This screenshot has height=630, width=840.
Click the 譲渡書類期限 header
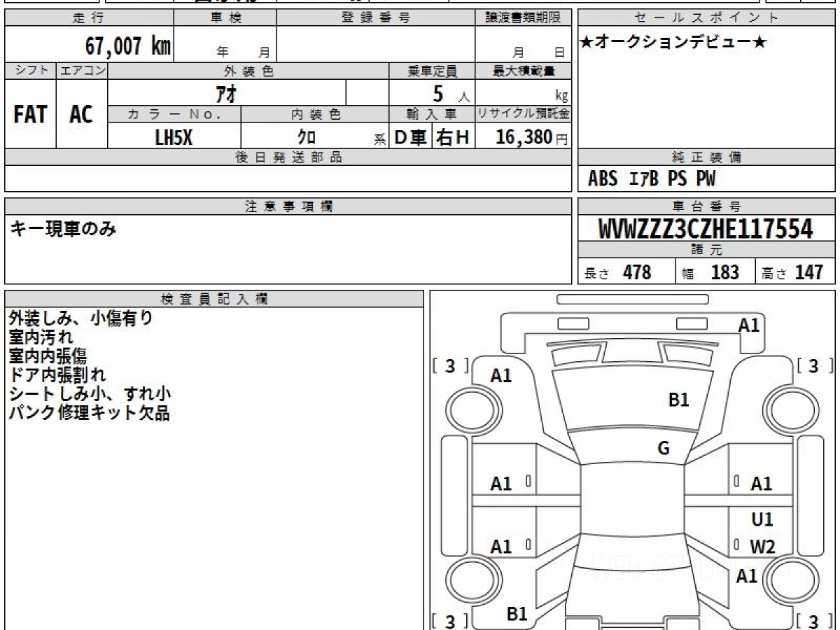coord(524,18)
